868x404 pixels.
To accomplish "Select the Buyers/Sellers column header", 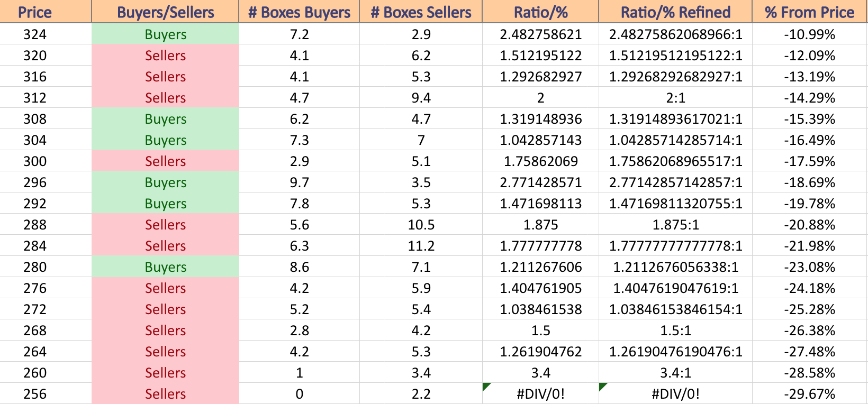I will click(x=165, y=12).
